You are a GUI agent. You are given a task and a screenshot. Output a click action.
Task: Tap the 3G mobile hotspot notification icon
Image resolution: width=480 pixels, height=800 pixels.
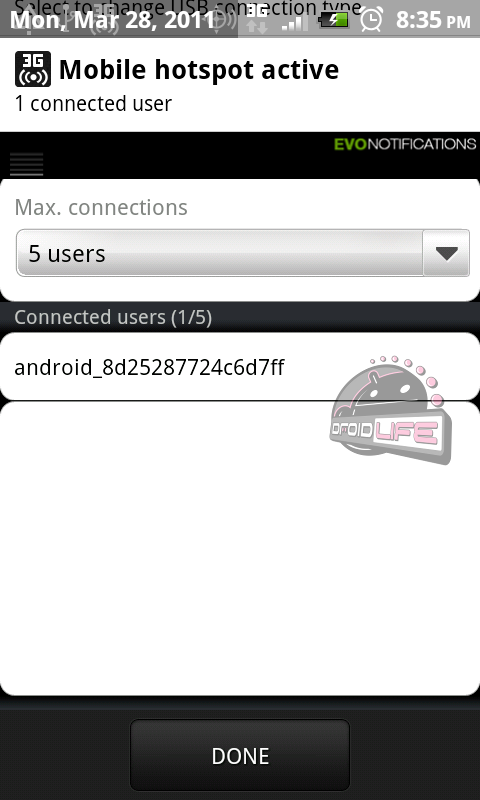pos(33,69)
